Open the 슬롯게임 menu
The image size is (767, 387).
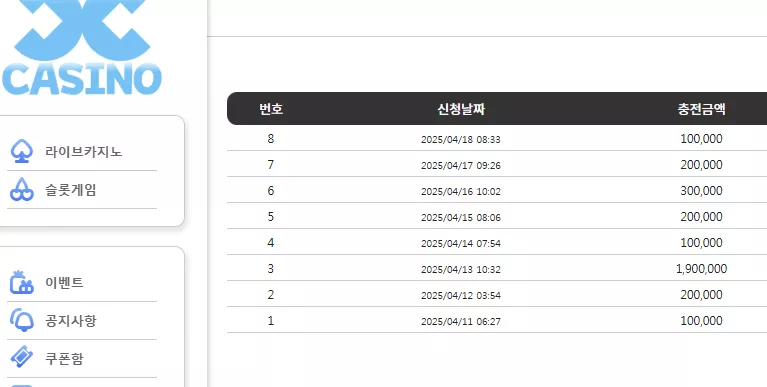click(82, 190)
